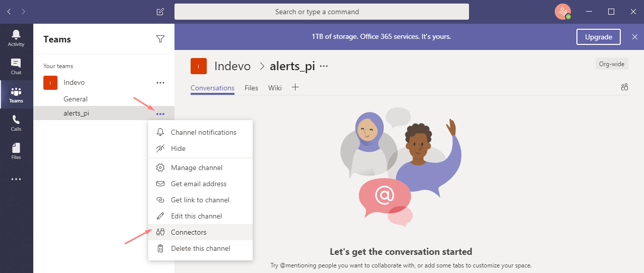Click the search or command box

pyautogui.click(x=321, y=12)
